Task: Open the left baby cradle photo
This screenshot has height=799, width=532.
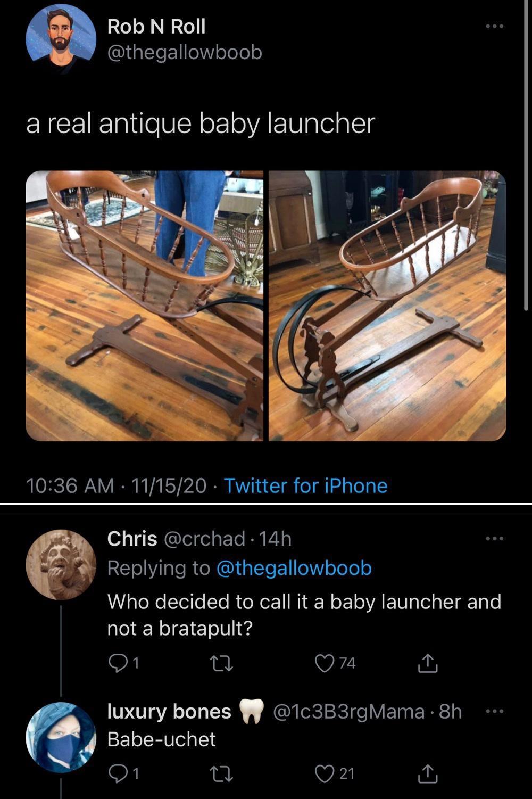Action: click(x=144, y=306)
